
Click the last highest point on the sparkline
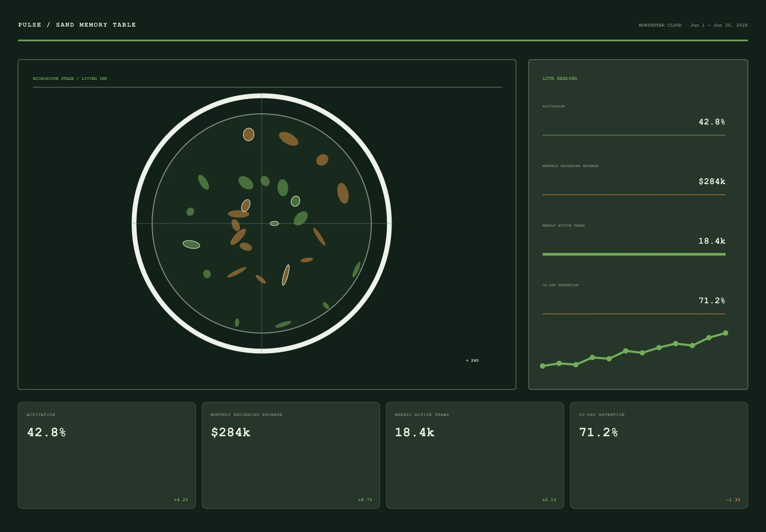(726, 333)
